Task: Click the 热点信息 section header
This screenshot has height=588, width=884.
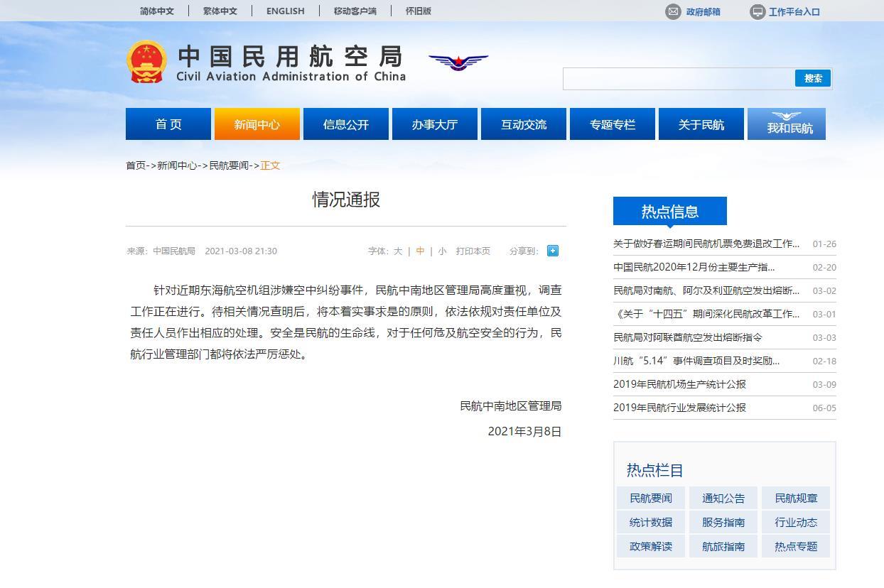Action: tap(670, 211)
